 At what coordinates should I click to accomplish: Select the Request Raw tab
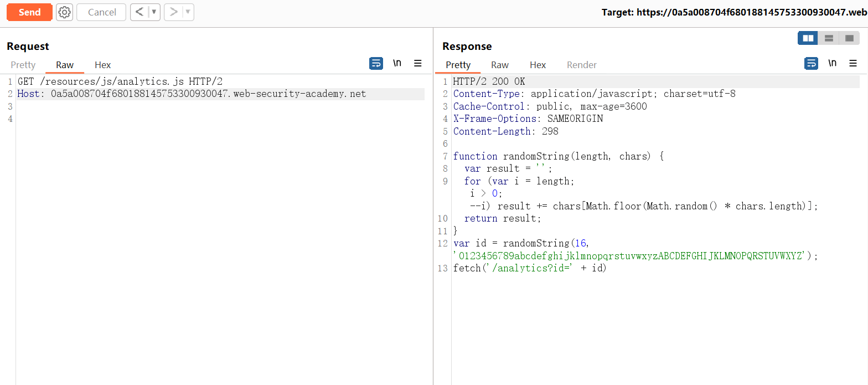click(x=65, y=65)
